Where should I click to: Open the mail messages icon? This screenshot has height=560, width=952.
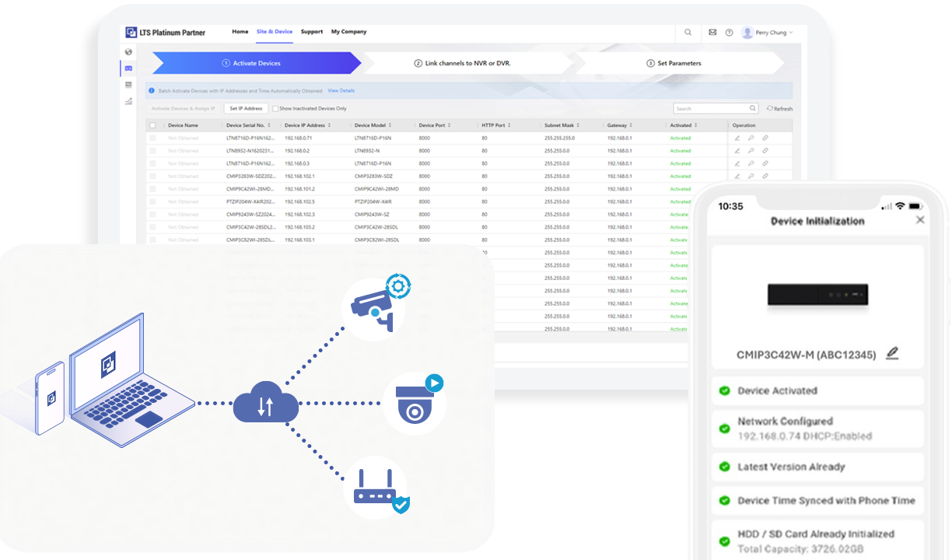712,33
